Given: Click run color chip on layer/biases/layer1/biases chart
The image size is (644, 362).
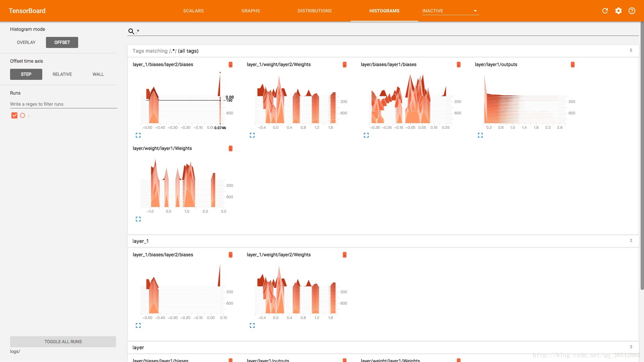Looking at the screenshot, I should 459,64.
